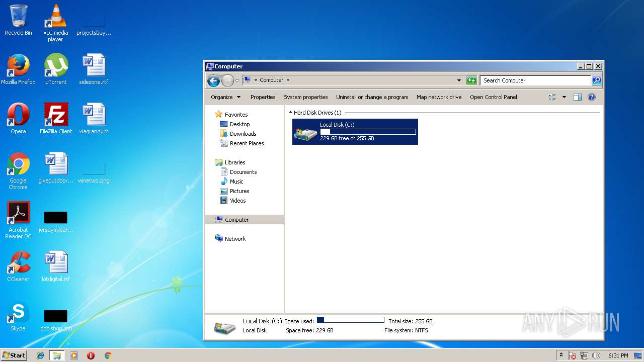Screen dimensions: 644x362
Task: Select winetwo.png file on desktop
Action: (94, 172)
